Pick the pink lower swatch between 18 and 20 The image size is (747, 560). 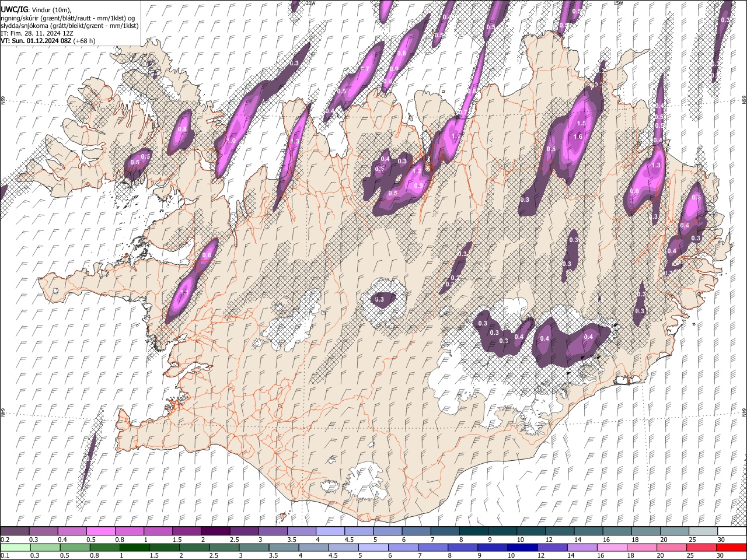point(641,547)
